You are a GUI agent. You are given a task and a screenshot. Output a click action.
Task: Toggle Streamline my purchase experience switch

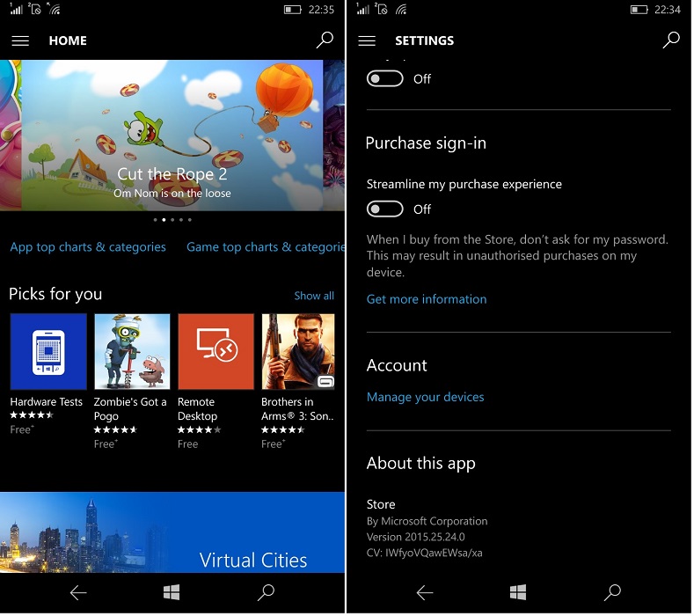click(x=385, y=209)
